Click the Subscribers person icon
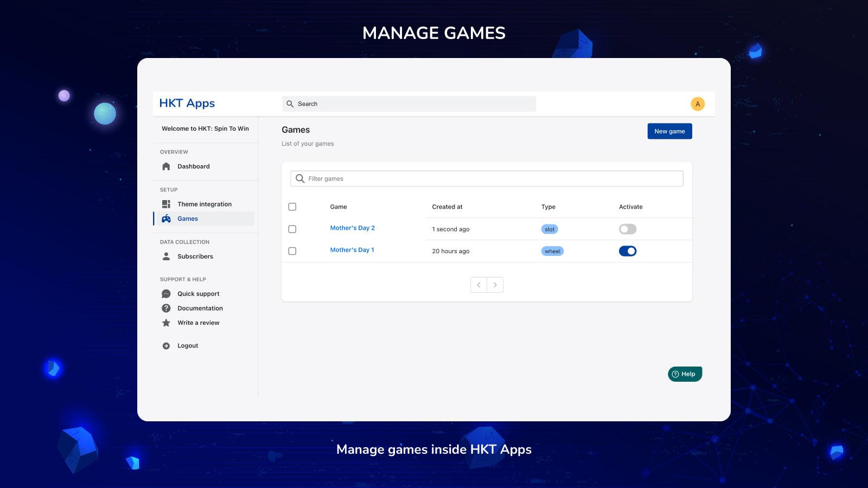 point(166,256)
